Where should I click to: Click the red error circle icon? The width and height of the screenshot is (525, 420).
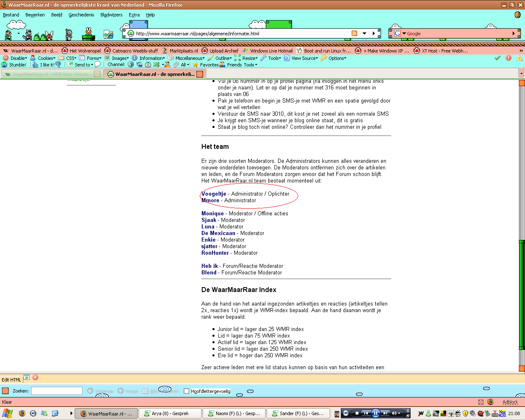tap(509, 58)
